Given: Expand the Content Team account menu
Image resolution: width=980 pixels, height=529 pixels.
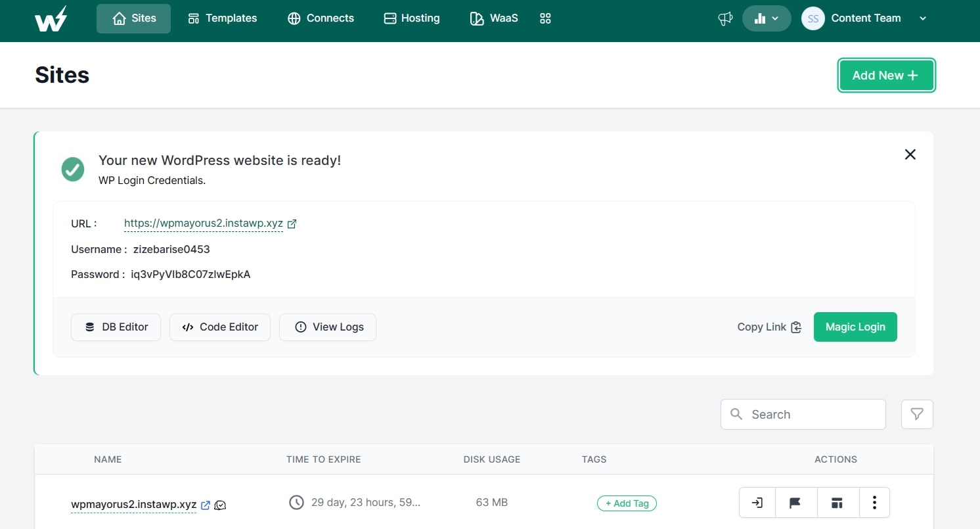Looking at the screenshot, I should (x=923, y=18).
